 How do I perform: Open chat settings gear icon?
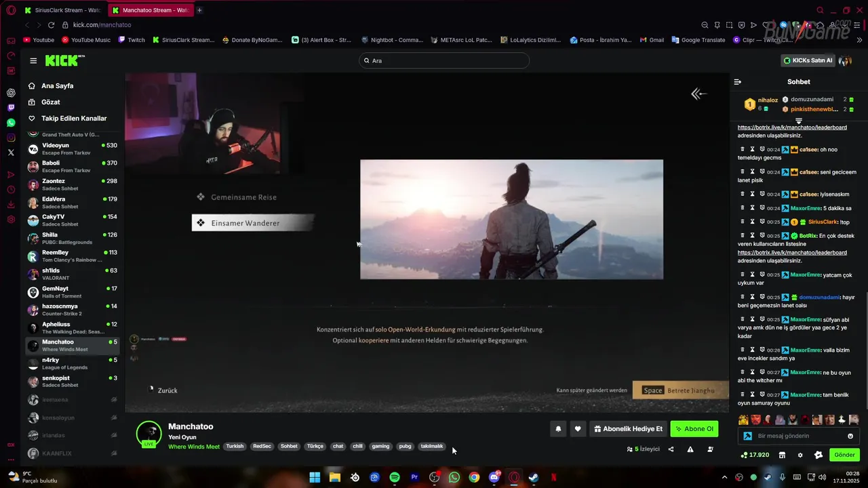(x=800, y=455)
